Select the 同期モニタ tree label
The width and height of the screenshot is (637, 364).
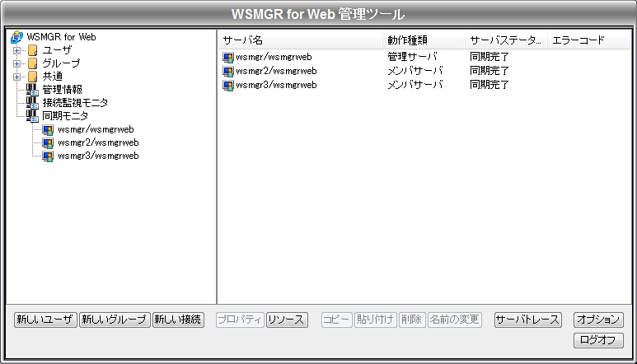(65, 116)
